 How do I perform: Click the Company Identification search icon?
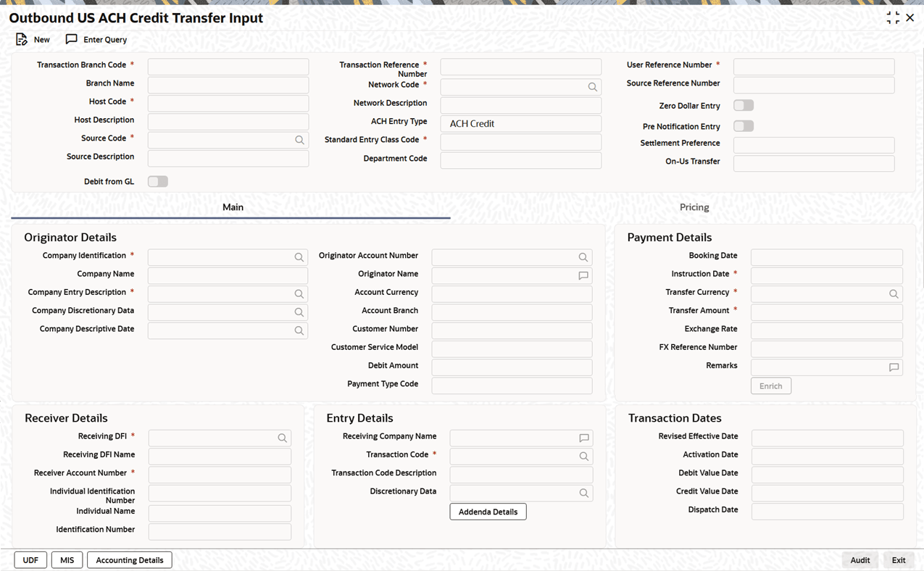[x=299, y=257]
